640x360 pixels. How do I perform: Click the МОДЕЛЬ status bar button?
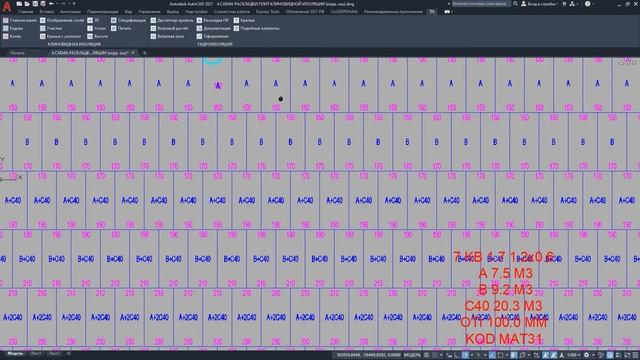click(412, 355)
